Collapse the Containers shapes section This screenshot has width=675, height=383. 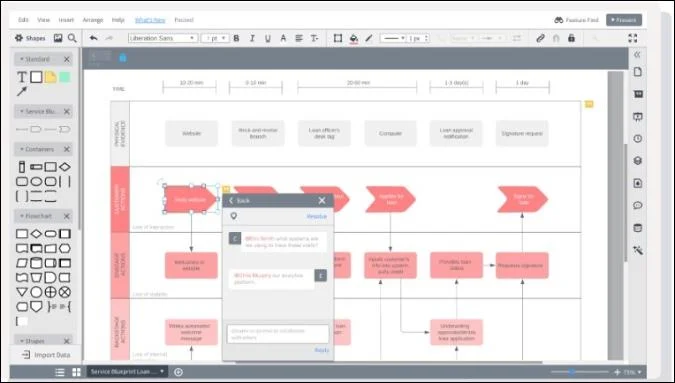(x=22, y=149)
